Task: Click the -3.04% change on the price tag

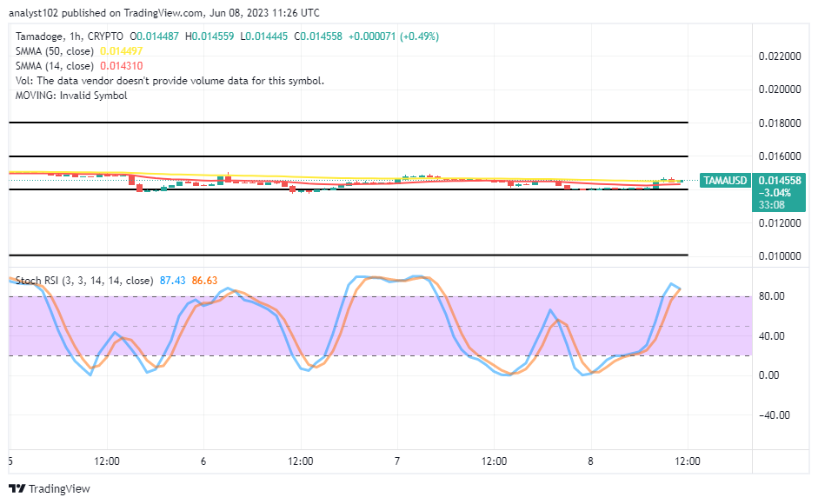Action: tap(775, 193)
